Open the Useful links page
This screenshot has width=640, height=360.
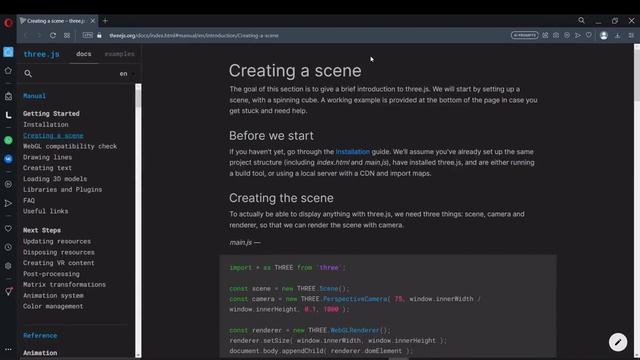coord(46,211)
